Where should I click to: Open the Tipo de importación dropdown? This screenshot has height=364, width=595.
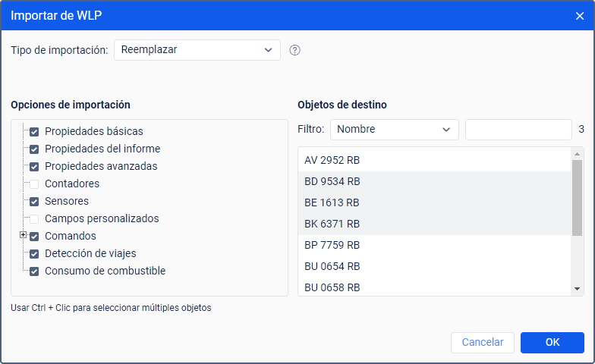pos(197,50)
